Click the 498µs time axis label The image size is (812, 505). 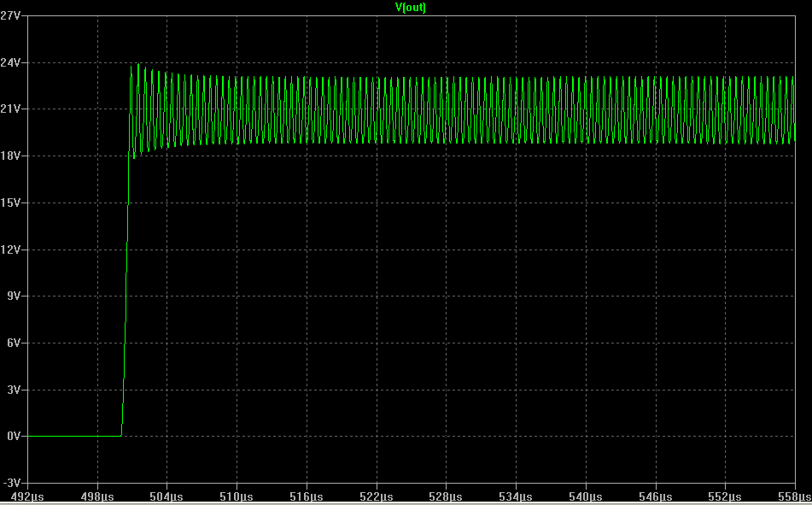click(97, 496)
